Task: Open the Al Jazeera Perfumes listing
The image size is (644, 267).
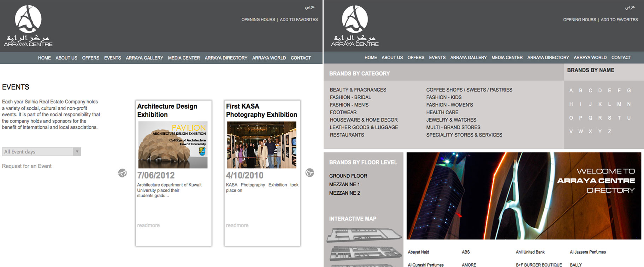Action: 588,252
